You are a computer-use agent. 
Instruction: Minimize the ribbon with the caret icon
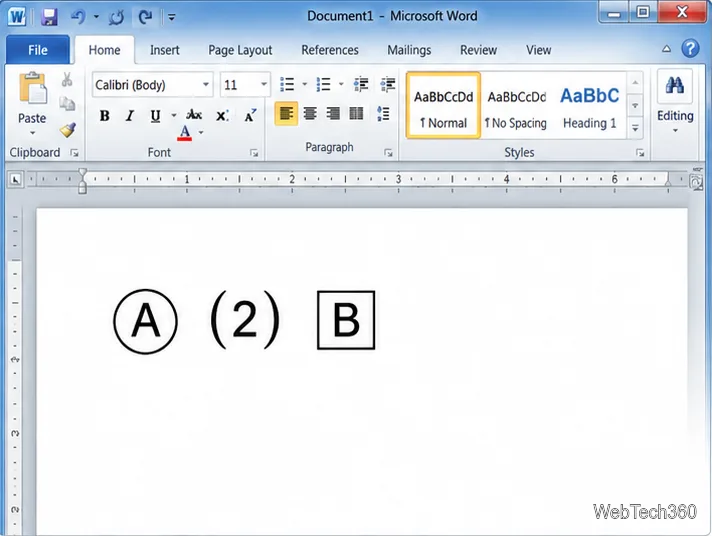coord(666,49)
